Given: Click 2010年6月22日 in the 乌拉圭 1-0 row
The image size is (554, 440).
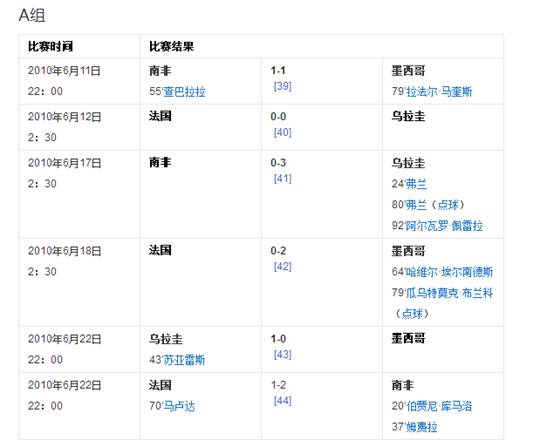Looking at the screenshot, I should (x=65, y=339).
